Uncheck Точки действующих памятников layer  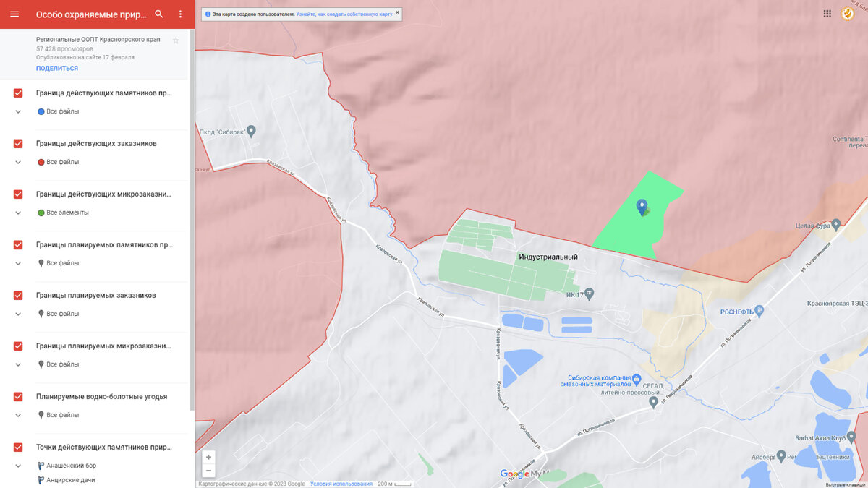tap(18, 448)
